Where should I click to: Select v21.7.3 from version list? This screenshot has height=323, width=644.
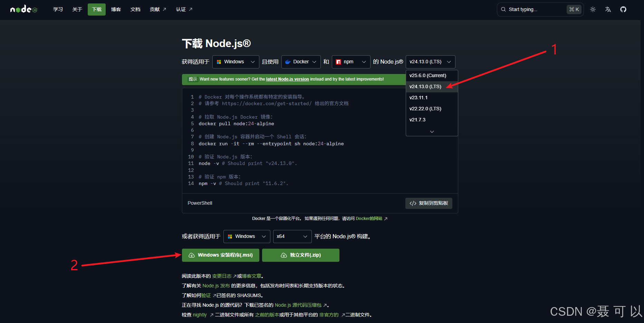point(432,120)
